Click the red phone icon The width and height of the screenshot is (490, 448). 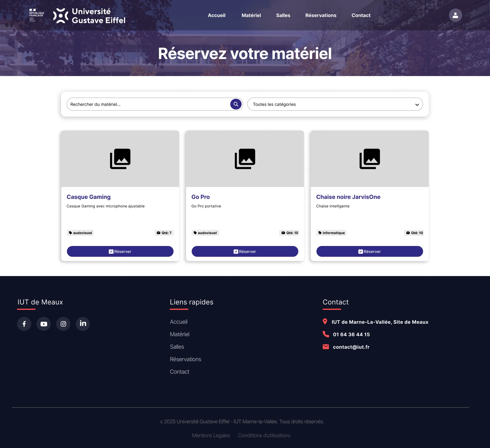click(326, 334)
